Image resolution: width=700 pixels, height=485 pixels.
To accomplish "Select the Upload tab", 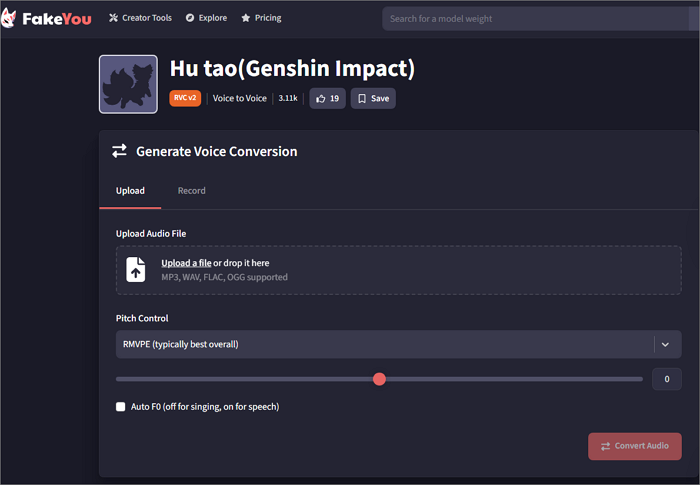I will click(130, 190).
